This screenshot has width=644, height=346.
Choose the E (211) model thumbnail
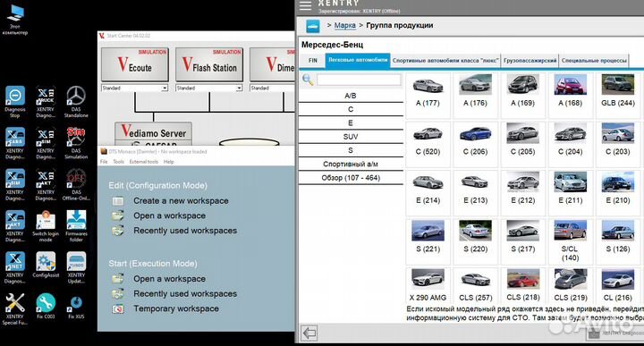570,181
